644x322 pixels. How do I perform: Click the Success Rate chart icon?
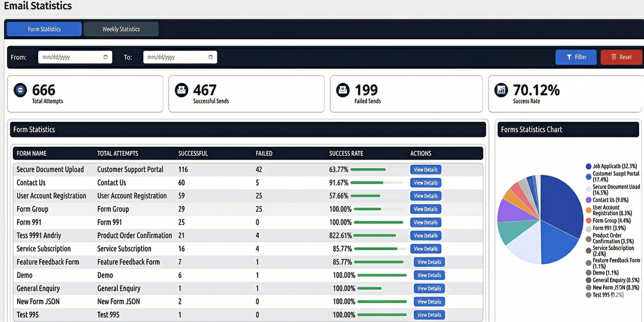point(501,90)
